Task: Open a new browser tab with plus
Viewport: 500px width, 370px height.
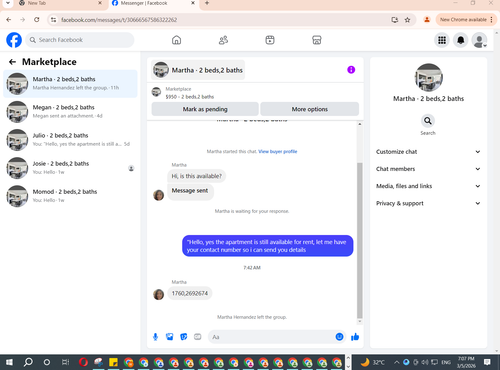Action: coord(207,3)
